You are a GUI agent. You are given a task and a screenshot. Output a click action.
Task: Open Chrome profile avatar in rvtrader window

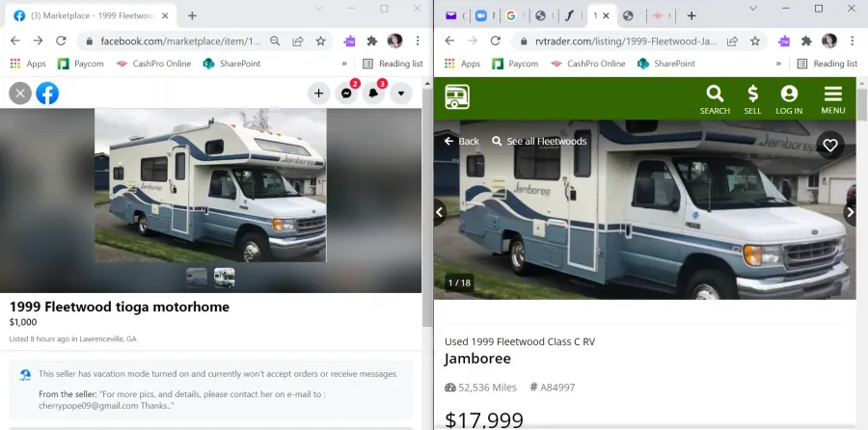tap(829, 40)
